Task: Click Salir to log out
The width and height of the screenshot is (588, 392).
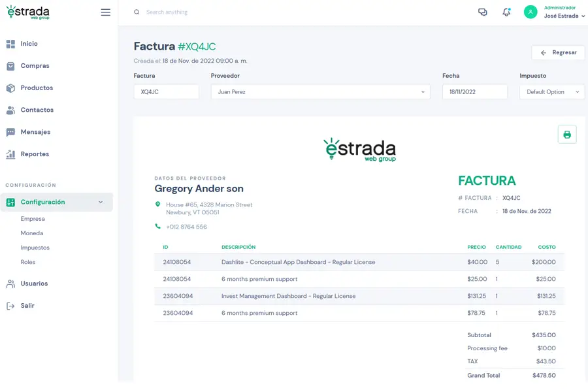Action: pos(27,306)
